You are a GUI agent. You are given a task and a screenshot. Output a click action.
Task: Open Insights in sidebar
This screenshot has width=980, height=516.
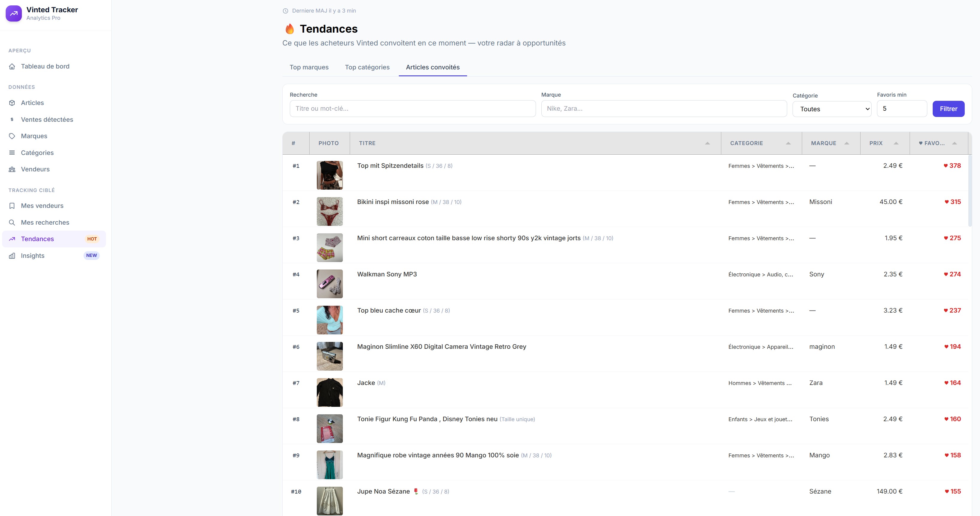pos(54,256)
